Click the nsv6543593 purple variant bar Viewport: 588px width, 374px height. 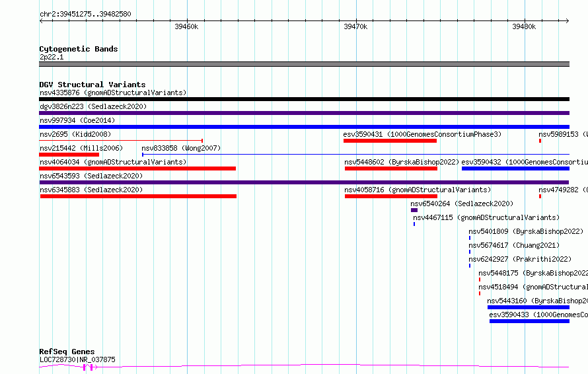304,182
